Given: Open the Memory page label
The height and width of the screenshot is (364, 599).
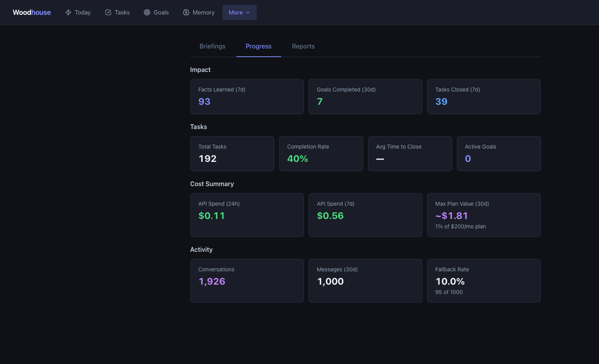Looking at the screenshot, I should click(x=204, y=13).
